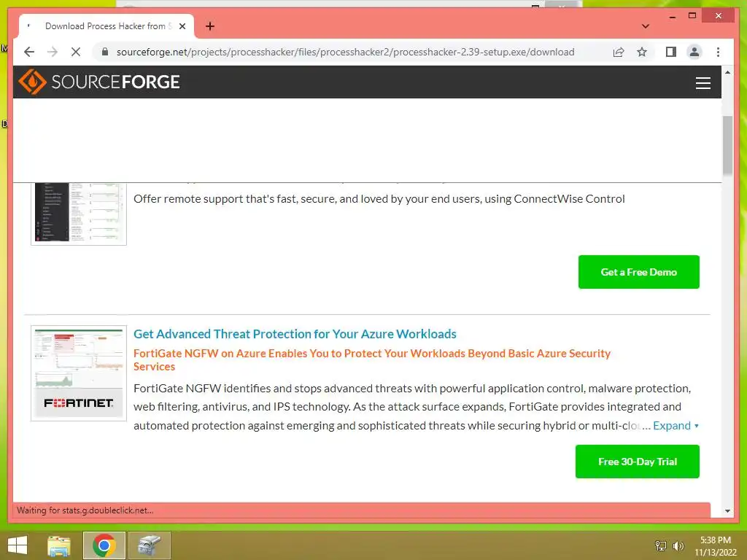
Task: Open Chrome profile menu
Action: [694, 52]
